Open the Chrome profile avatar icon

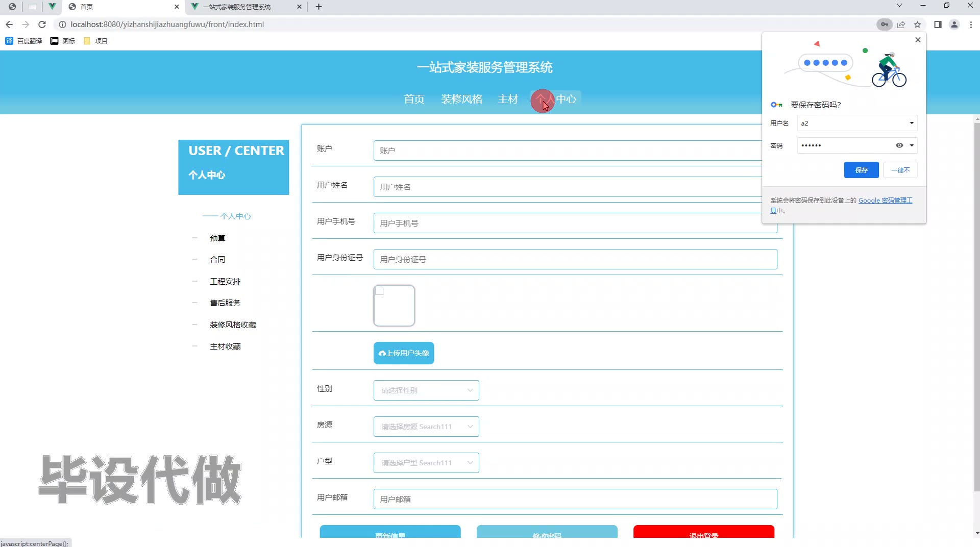point(954,24)
